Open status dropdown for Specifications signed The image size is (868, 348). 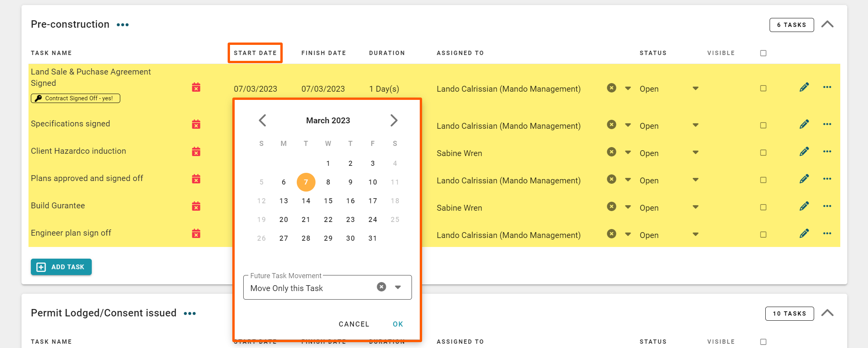point(695,125)
